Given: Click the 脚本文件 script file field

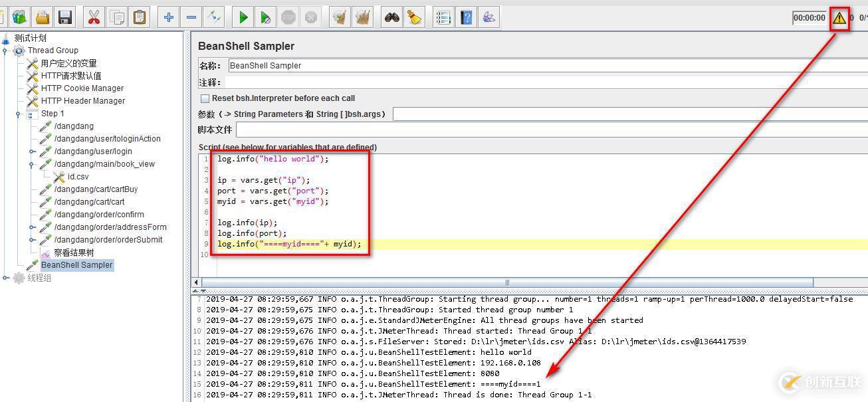Looking at the screenshot, I should pyautogui.click(x=550, y=130).
